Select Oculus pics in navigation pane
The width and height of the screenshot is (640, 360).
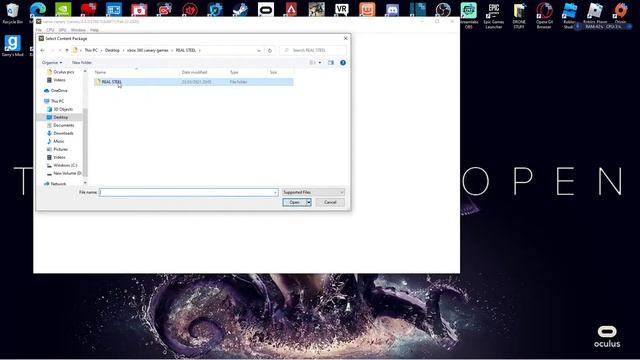(60, 72)
